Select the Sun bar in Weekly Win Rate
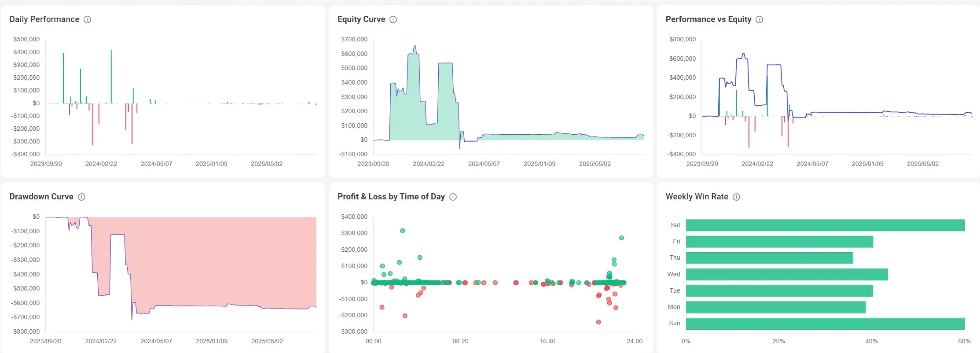This screenshot has height=353, width=980. (x=825, y=324)
